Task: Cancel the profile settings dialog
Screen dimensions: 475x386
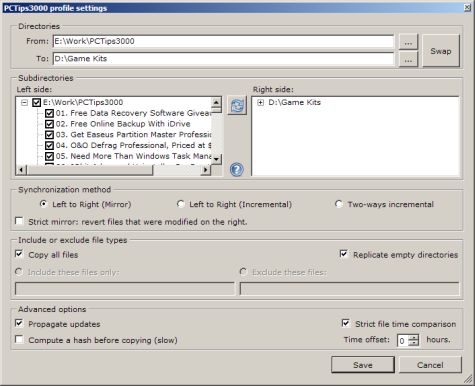Action: click(430, 365)
